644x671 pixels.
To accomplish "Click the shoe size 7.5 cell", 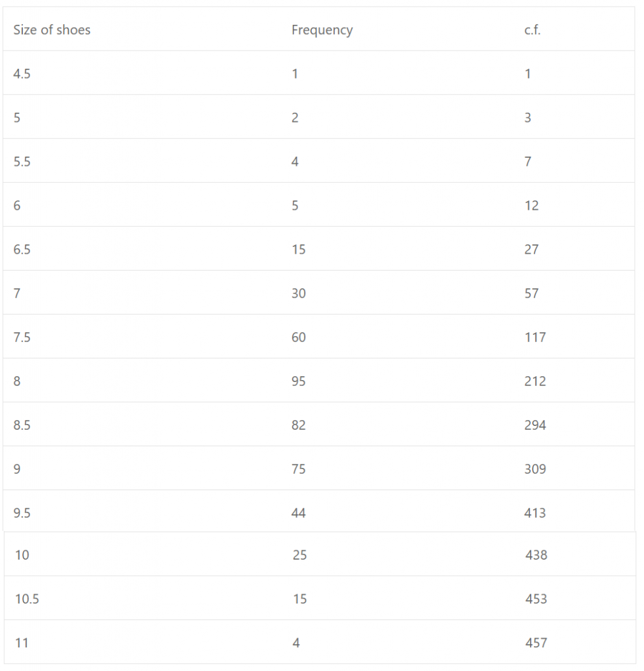I will [x=22, y=337].
